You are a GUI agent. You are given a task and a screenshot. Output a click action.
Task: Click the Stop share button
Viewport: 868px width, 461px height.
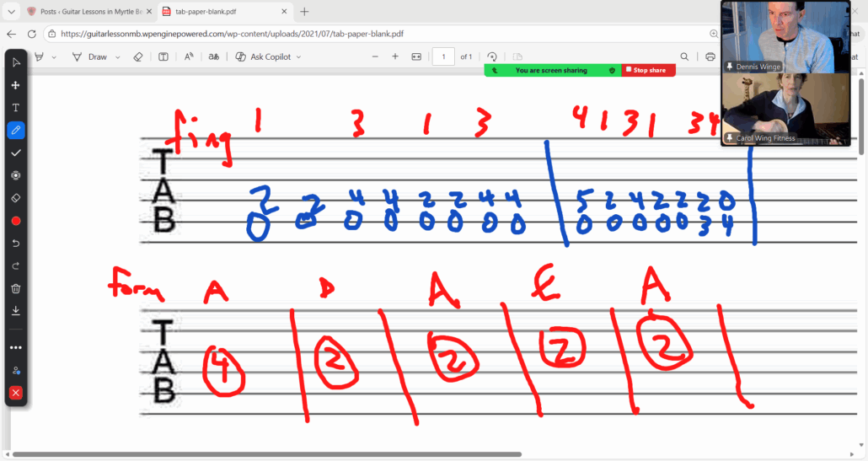pos(649,70)
